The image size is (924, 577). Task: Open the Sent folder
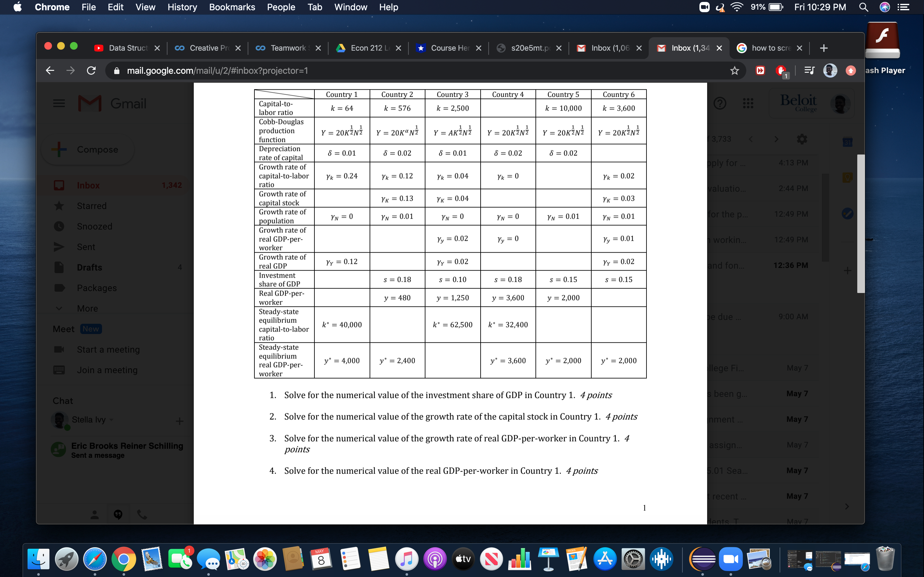click(86, 247)
